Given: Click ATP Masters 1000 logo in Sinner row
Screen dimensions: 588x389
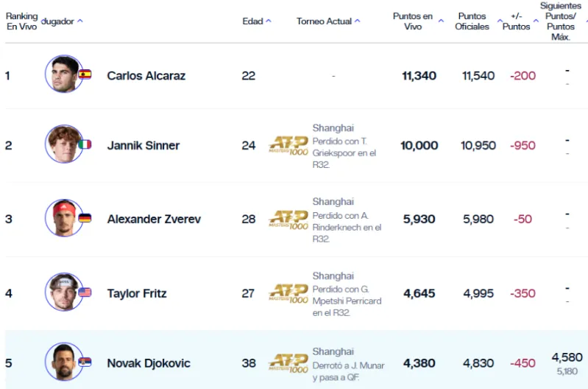Looking at the screenshot, I should click(x=288, y=144).
